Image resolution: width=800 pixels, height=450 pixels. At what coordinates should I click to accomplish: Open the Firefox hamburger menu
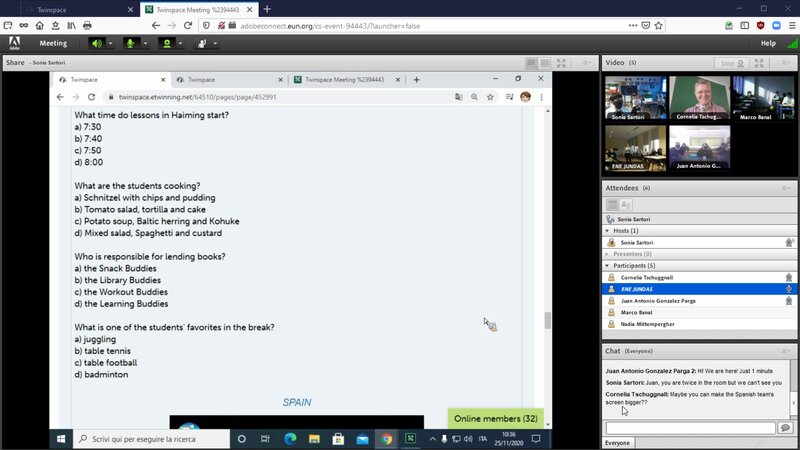(792, 26)
